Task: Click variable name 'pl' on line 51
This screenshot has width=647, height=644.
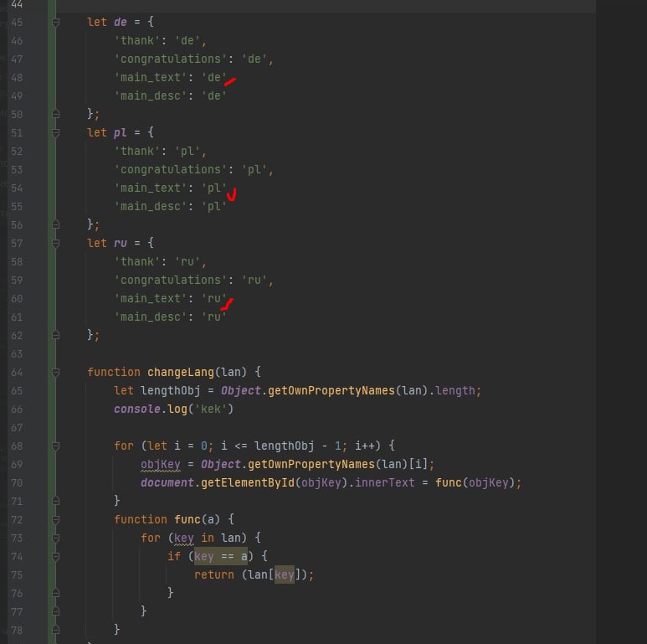Action: pyautogui.click(x=121, y=132)
